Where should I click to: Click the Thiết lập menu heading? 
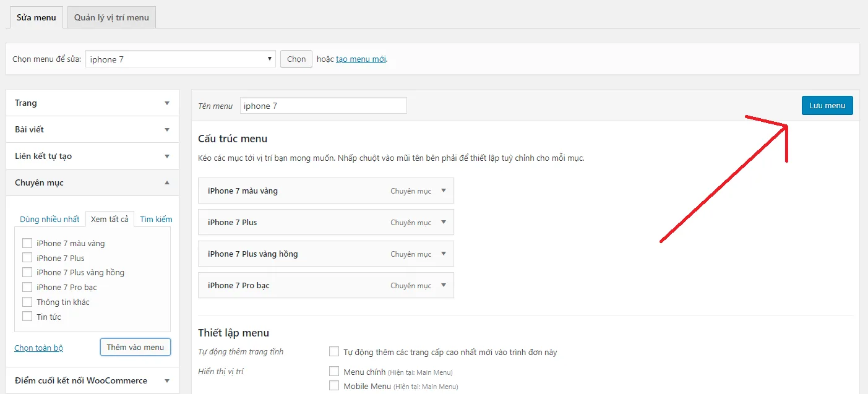233,333
